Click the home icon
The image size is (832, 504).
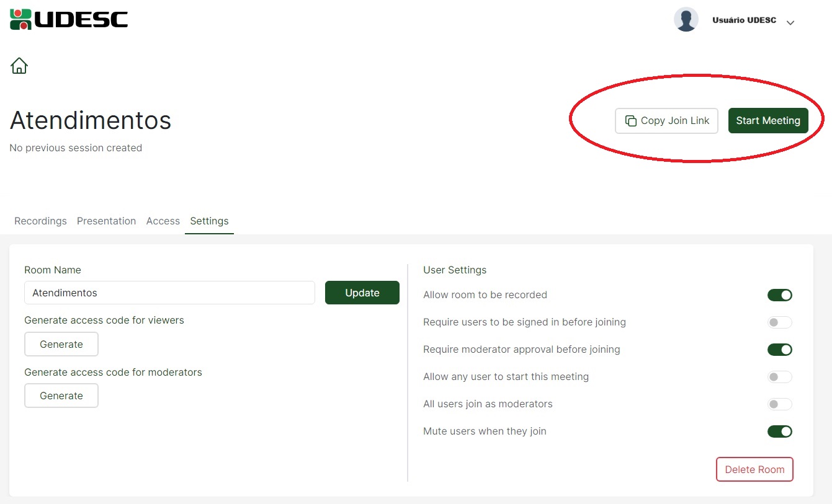[19, 65]
